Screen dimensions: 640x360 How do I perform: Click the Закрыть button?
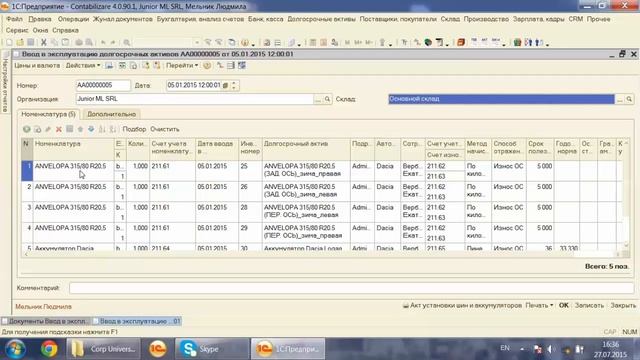(x=623, y=305)
